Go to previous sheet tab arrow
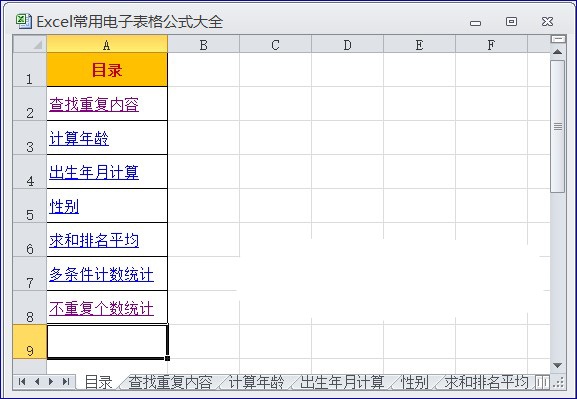This screenshot has height=399, width=577. 37,382
